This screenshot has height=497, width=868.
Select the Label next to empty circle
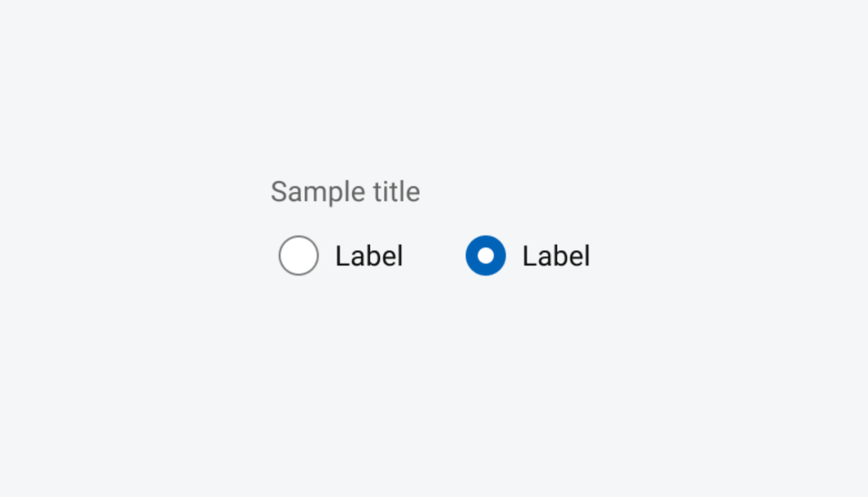pyautogui.click(x=368, y=256)
